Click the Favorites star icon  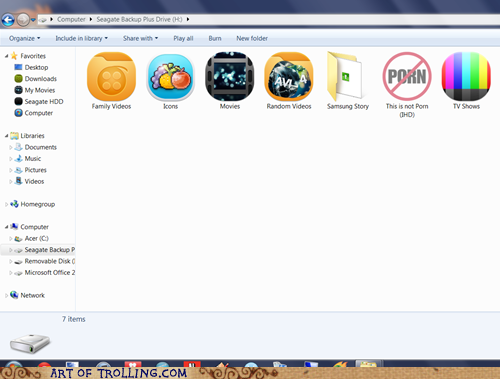point(14,56)
